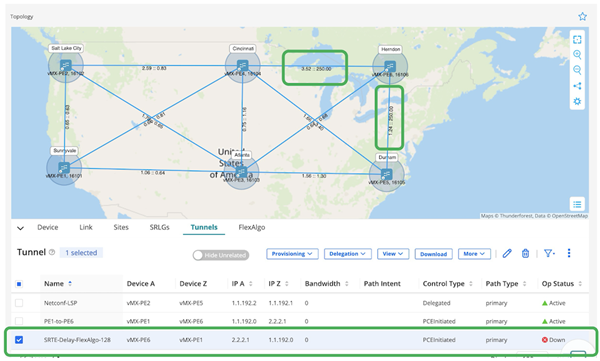Toggle the Hide Unrelated switch
This screenshot has width=600, height=361.
tap(221, 255)
